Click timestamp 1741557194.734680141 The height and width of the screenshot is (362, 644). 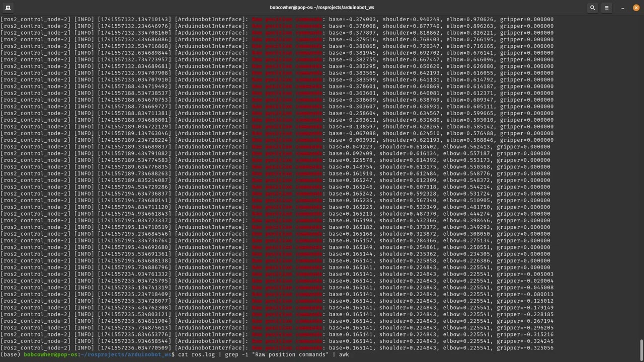click(134, 200)
